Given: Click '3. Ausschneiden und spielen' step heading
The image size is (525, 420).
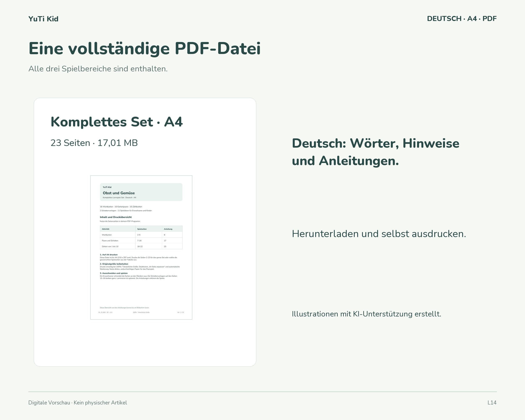Looking at the screenshot, I should pos(114,273).
